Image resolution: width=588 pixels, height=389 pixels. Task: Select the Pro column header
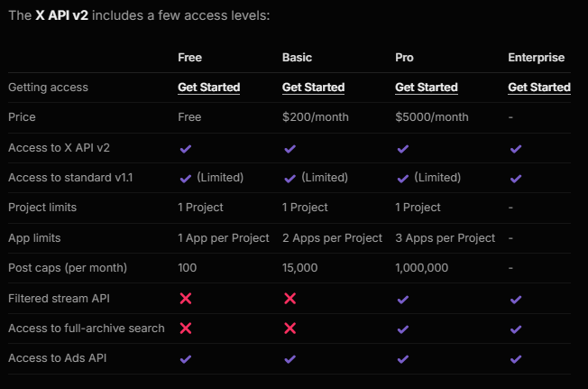pyautogui.click(x=404, y=58)
